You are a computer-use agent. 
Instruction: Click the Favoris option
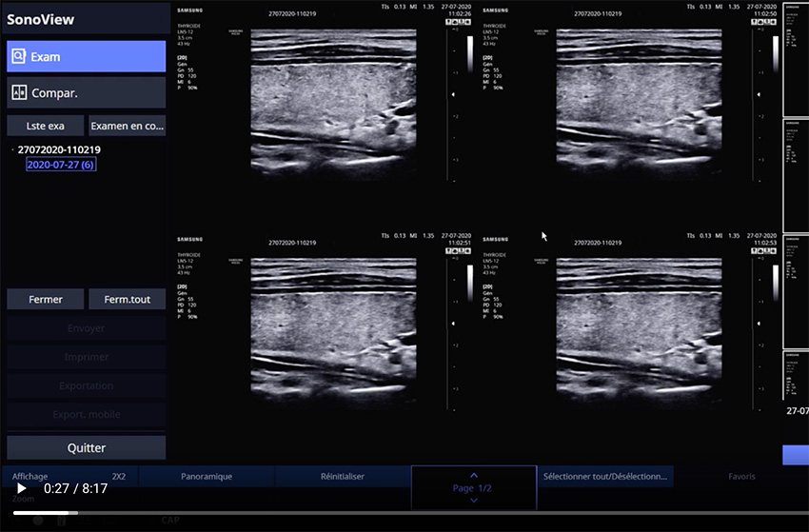741,476
